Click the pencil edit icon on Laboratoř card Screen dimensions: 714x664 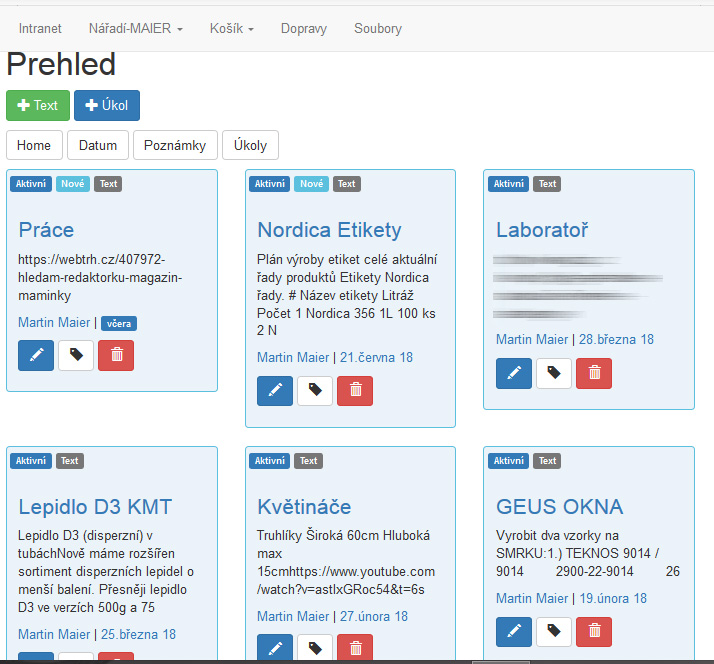(x=514, y=373)
